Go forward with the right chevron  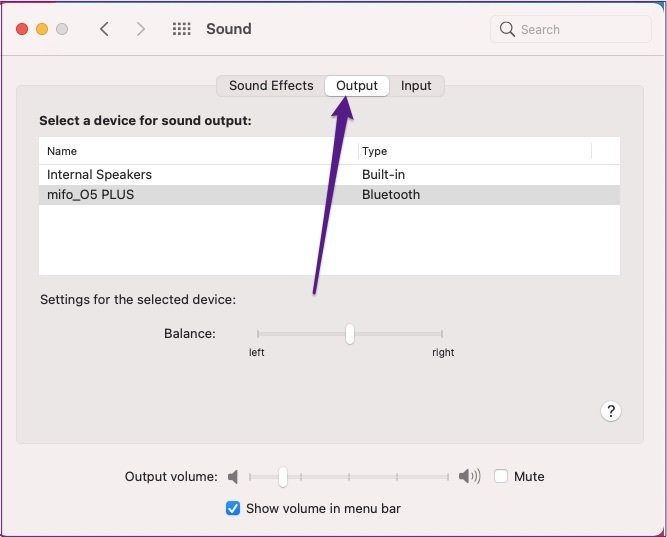tap(140, 29)
